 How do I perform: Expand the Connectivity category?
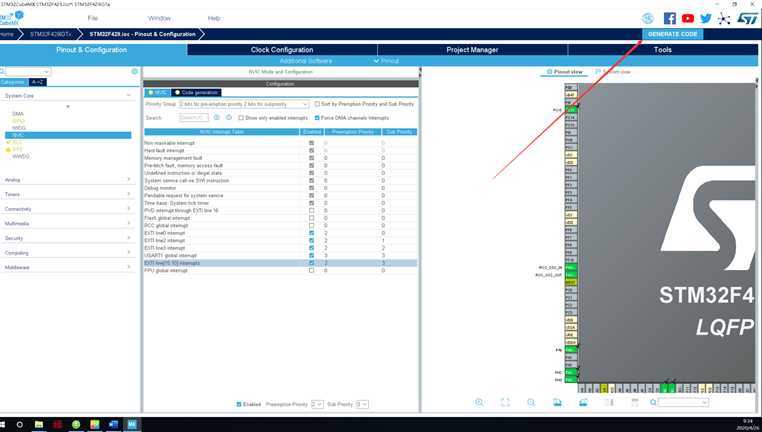pyautogui.click(x=68, y=209)
